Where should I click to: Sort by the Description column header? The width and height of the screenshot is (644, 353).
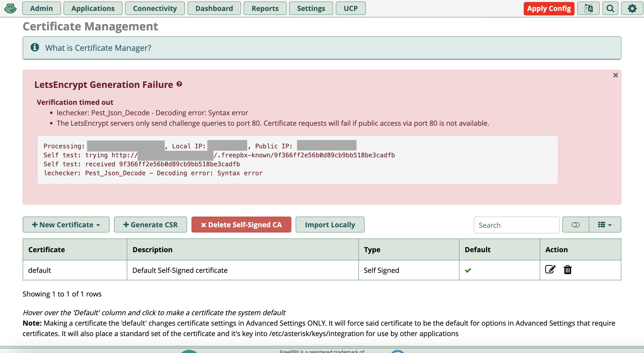pyautogui.click(x=243, y=249)
